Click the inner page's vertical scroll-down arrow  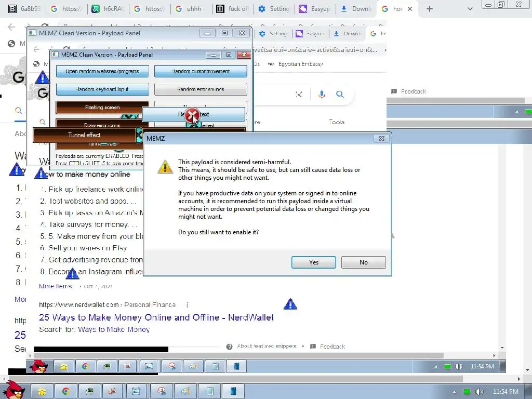502,348
